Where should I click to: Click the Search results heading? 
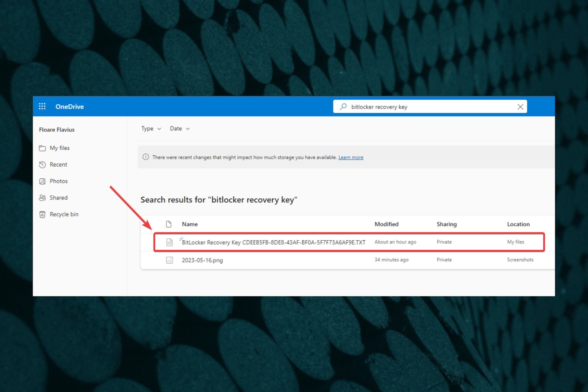(x=219, y=200)
